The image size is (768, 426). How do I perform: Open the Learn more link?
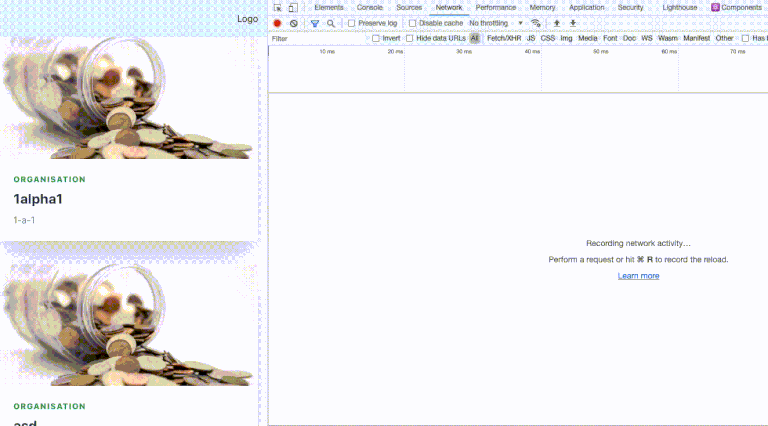click(638, 276)
